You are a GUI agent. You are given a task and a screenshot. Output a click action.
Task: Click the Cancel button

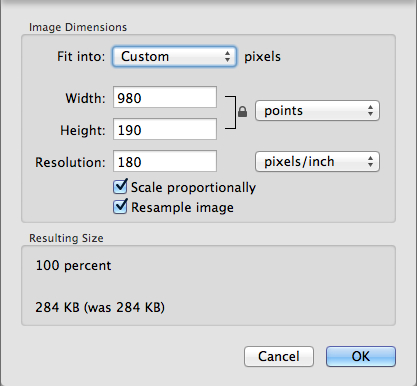tap(279, 356)
